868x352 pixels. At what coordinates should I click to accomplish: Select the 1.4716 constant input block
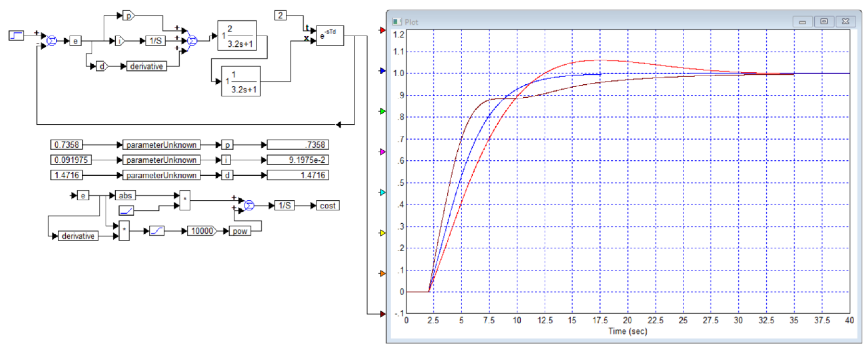tap(66, 175)
